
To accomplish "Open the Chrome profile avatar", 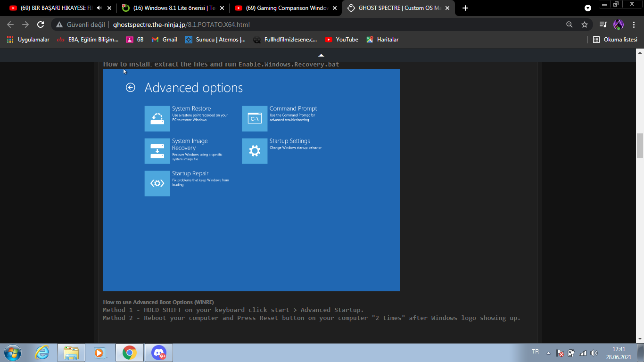I will point(618,25).
